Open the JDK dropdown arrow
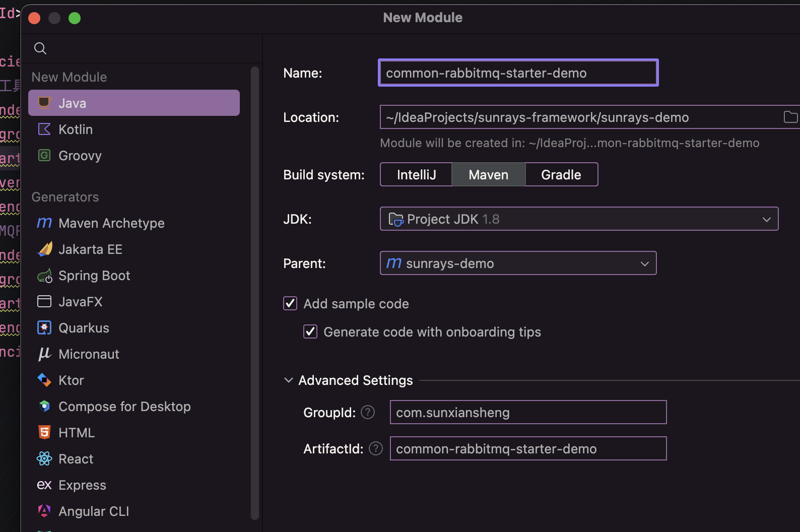The image size is (800, 532). (x=767, y=219)
